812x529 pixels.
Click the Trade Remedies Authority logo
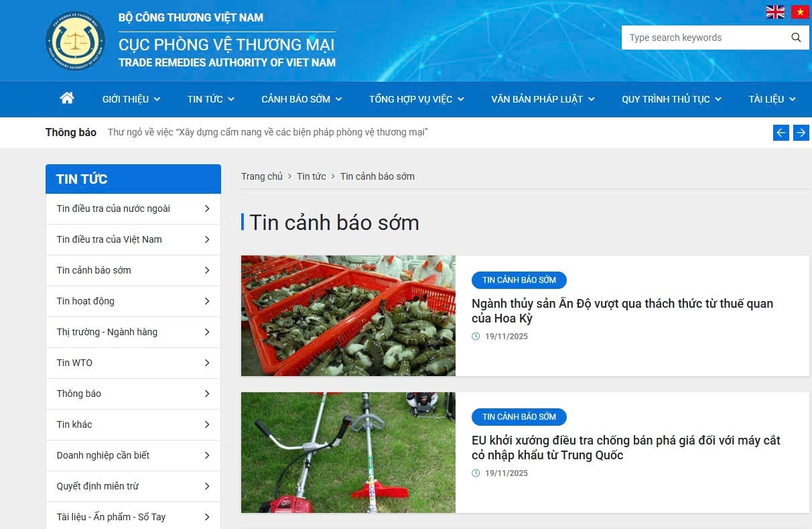(x=75, y=41)
